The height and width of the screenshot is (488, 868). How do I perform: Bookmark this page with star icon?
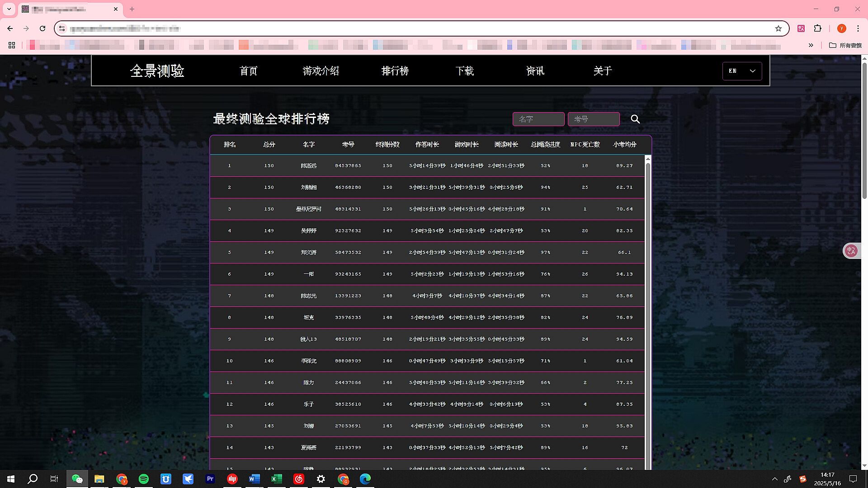pos(778,28)
